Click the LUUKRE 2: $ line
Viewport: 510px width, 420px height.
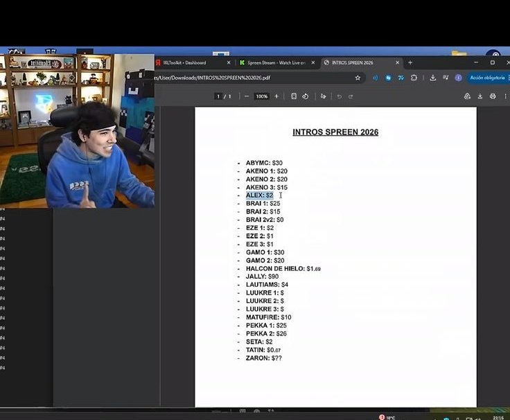265,301
